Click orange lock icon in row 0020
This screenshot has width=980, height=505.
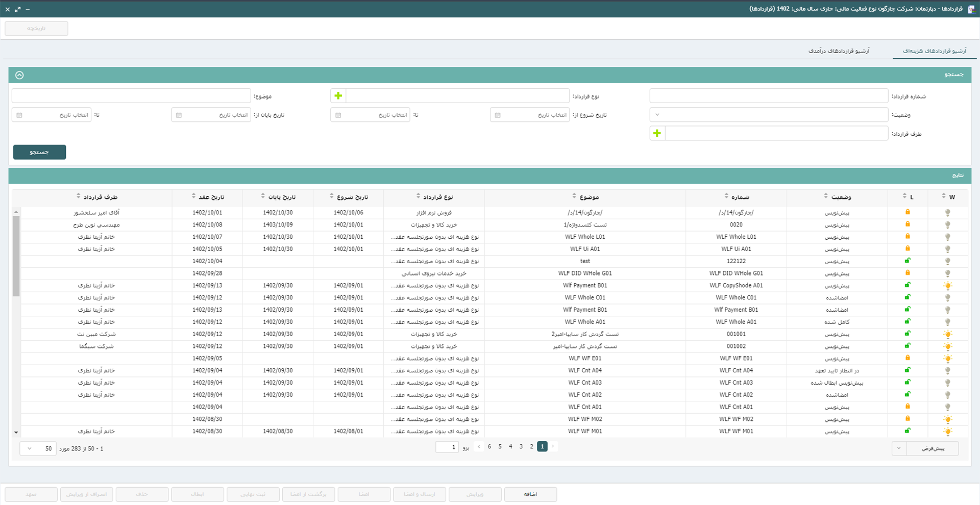point(908,224)
